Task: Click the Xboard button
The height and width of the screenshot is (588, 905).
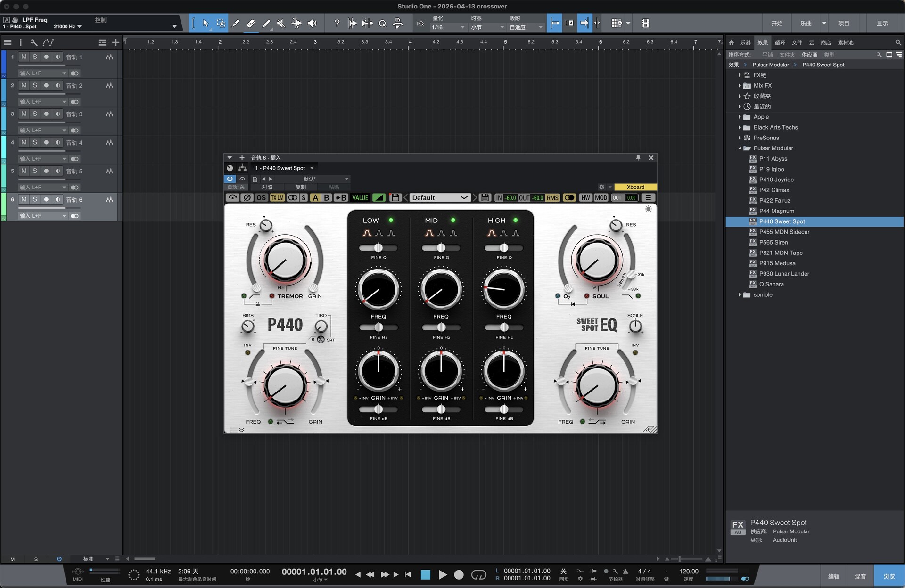Action: [635, 187]
